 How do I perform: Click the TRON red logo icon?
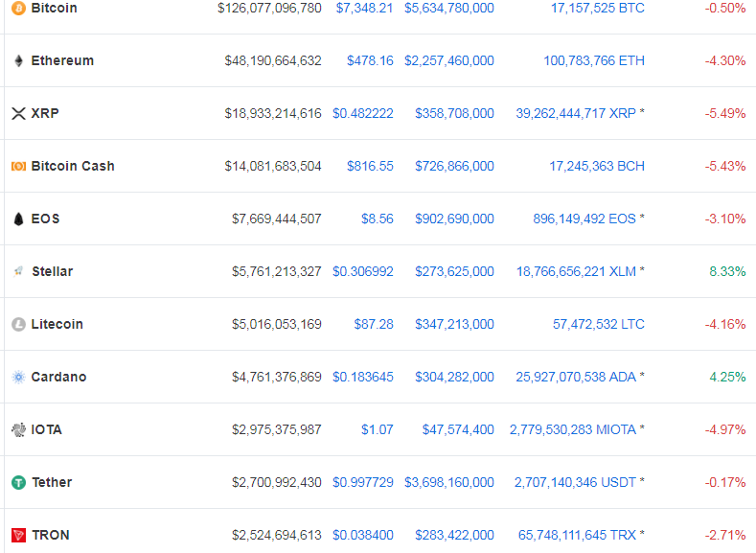tap(18, 535)
